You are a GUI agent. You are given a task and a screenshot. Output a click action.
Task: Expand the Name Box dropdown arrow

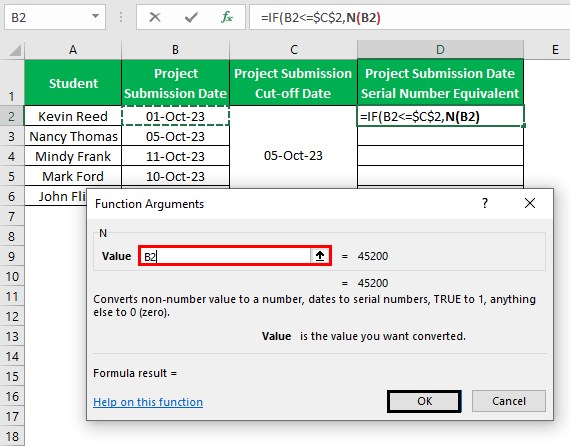95,16
